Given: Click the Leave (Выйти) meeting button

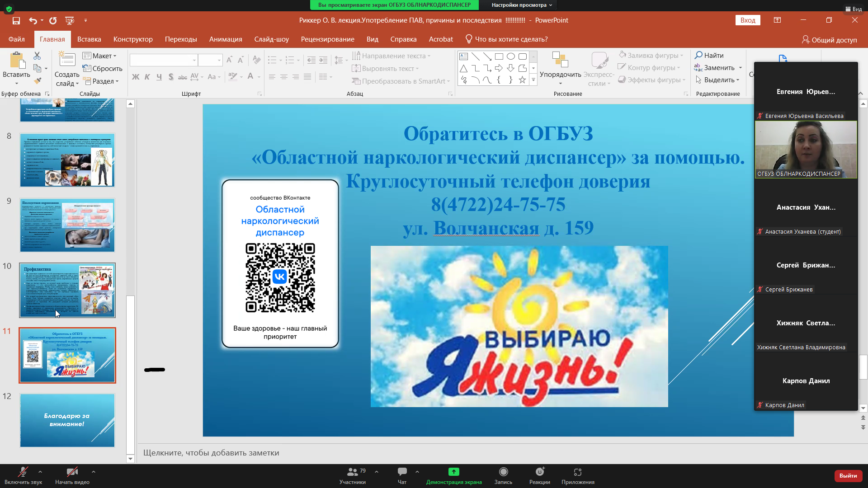Looking at the screenshot, I should pyautogui.click(x=848, y=476).
